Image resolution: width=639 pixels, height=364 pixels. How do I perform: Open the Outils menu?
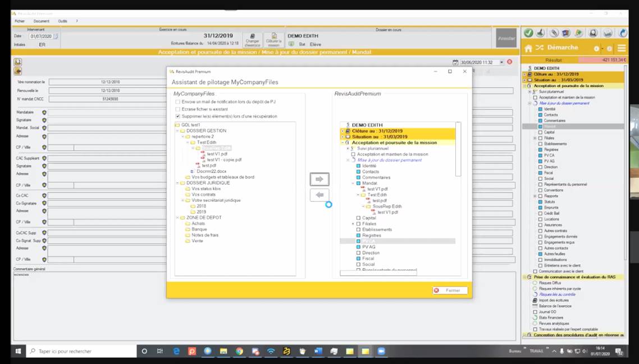coord(62,21)
